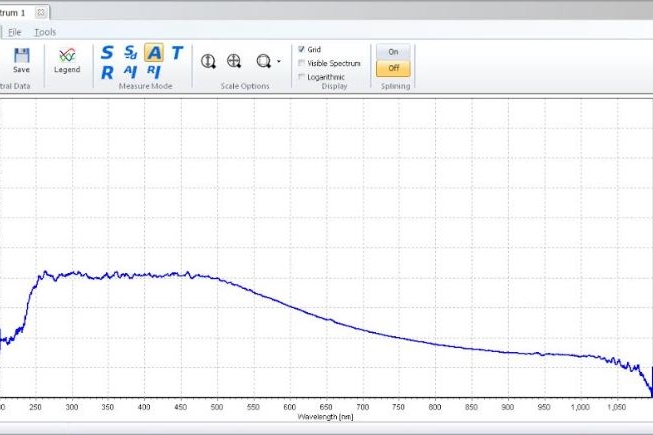
Task: Click the Off splining button
Action: (393, 69)
